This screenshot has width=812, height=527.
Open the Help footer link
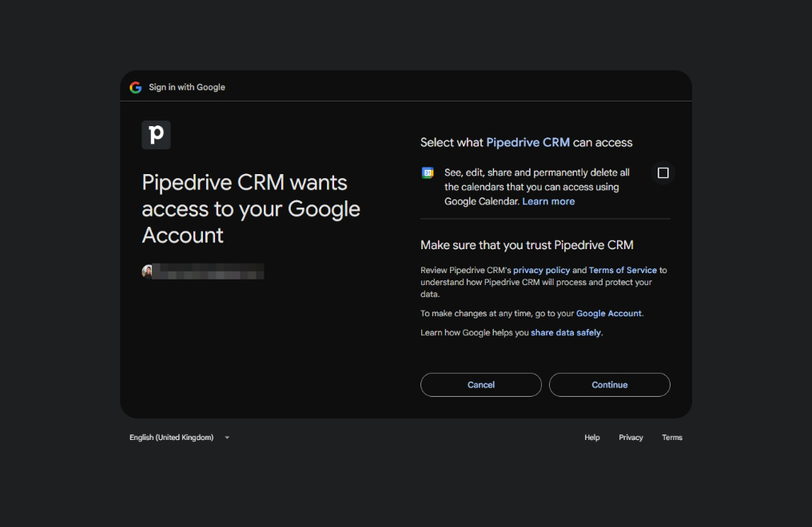point(592,438)
